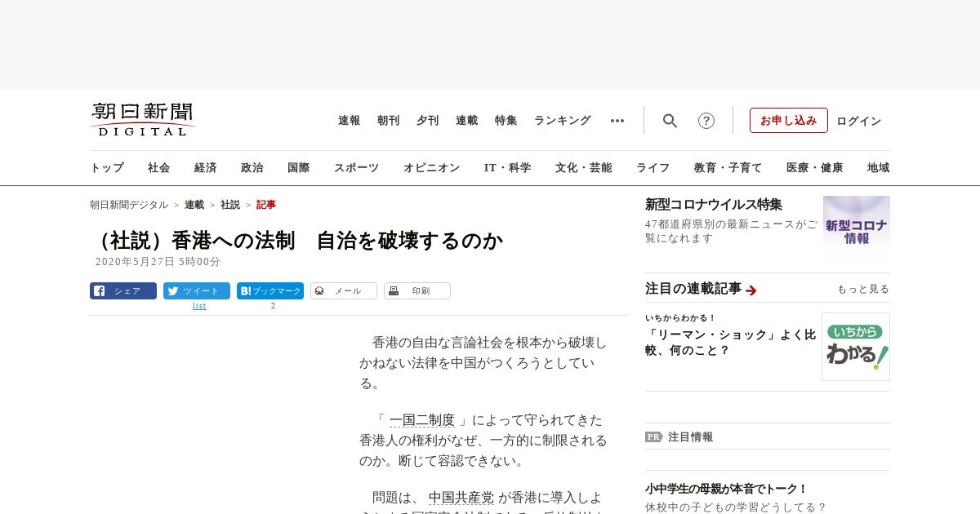Image resolution: width=980 pixels, height=514 pixels.
Task: Open the 新型コロナウイルス特集 heading link
Action: pyautogui.click(x=714, y=204)
